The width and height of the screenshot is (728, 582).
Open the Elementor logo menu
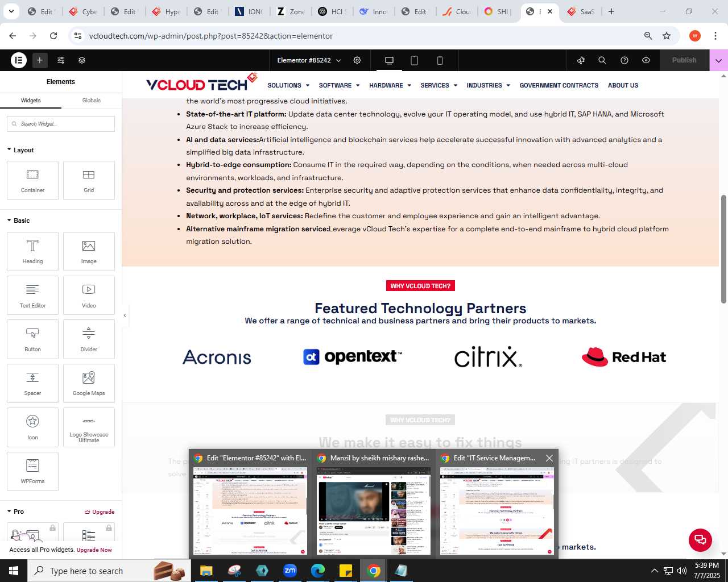tap(19, 60)
